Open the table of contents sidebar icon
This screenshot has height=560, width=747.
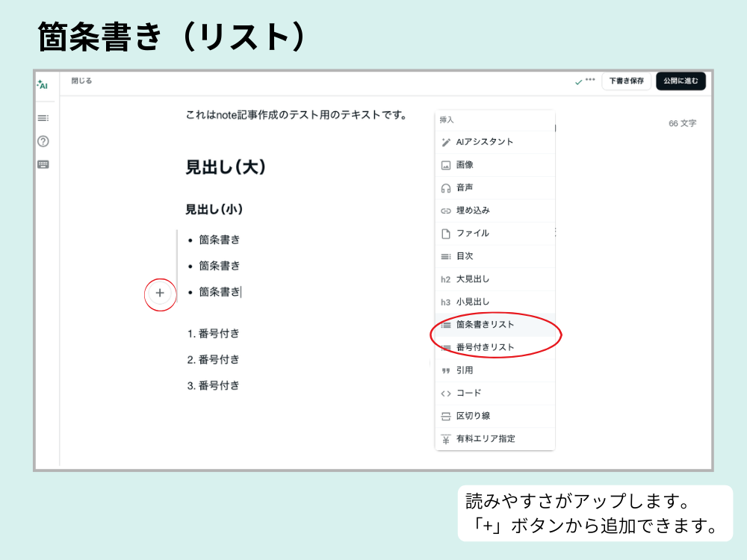click(x=43, y=117)
